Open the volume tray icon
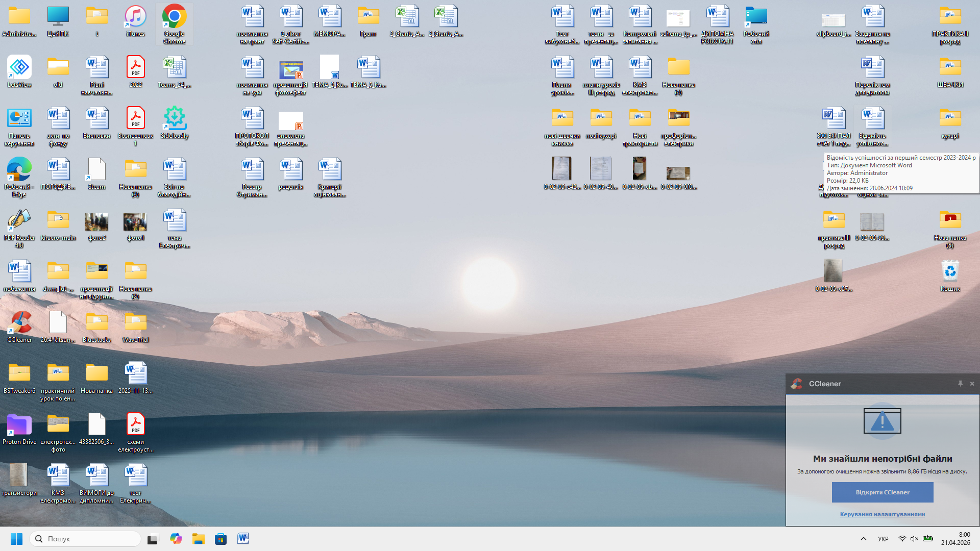Image resolution: width=980 pixels, height=551 pixels. 915,539
